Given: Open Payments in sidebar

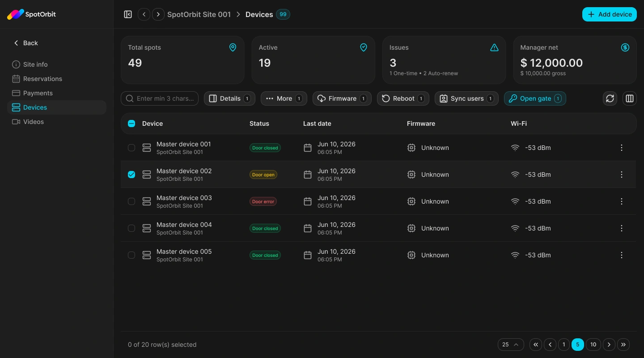Looking at the screenshot, I should [x=57, y=93].
